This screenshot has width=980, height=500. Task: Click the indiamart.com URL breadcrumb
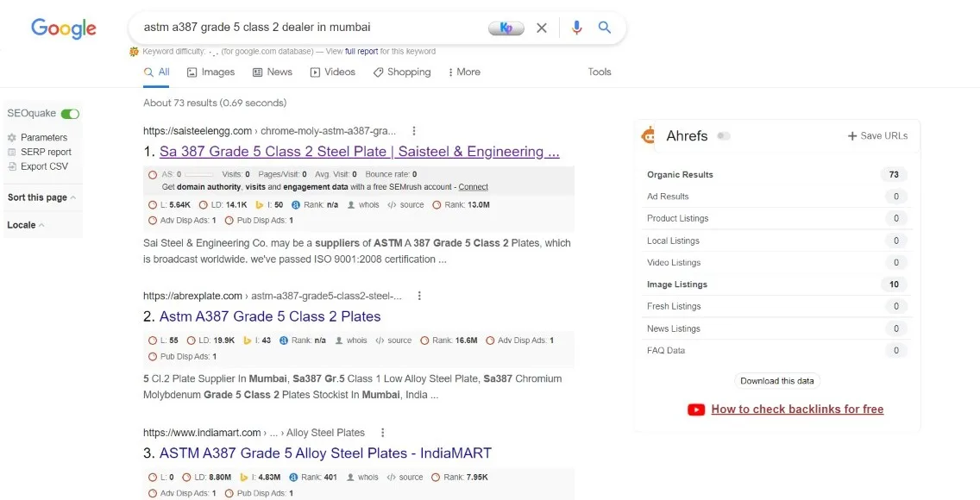pos(254,433)
